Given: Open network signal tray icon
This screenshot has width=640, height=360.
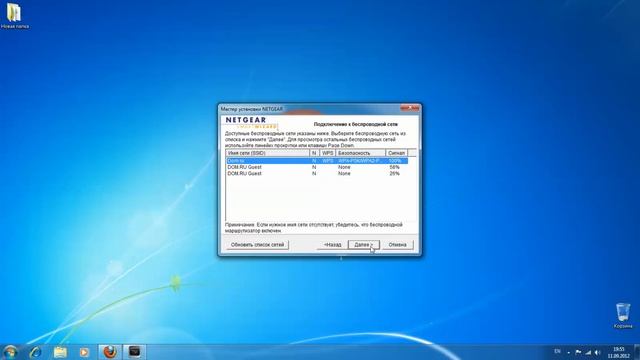Looking at the screenshot, I should pos(588,352).
